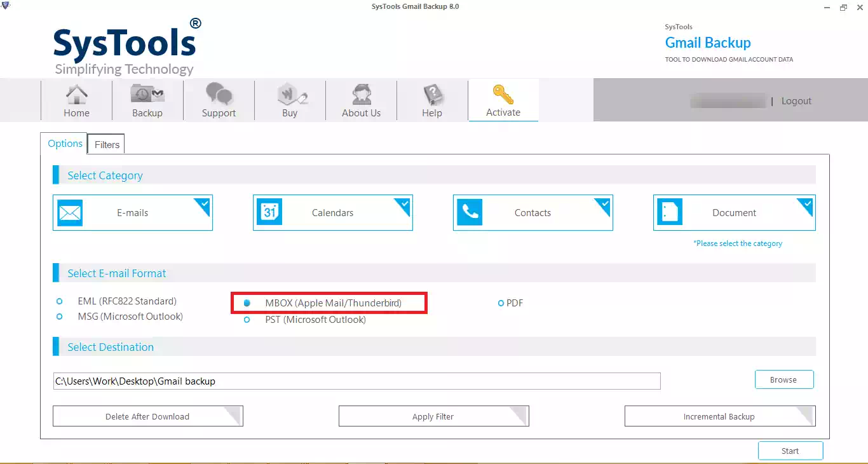This screenshot has height=464, width=868.
Task: Click the E-mails envelope icon
Action: pyautogui.click(x=70, y=212)
